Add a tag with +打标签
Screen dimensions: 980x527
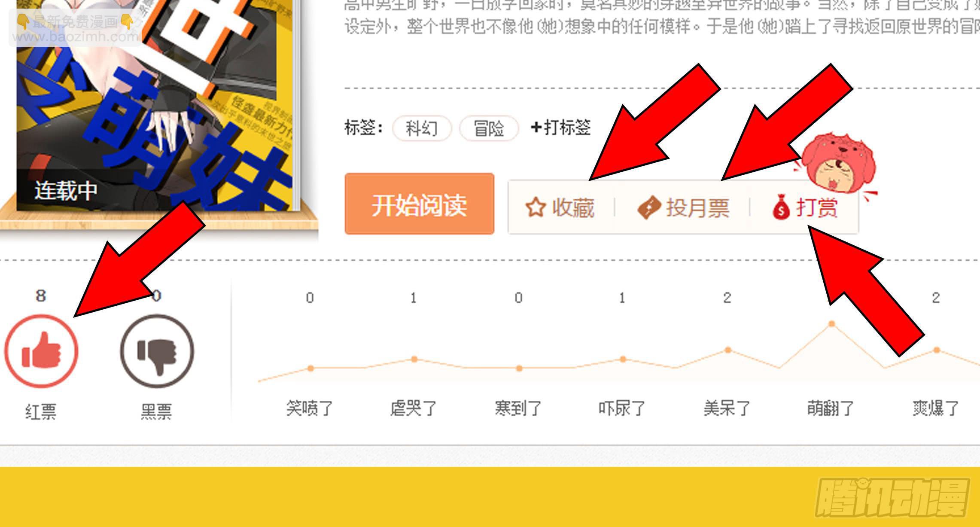[x=561, y=128]
